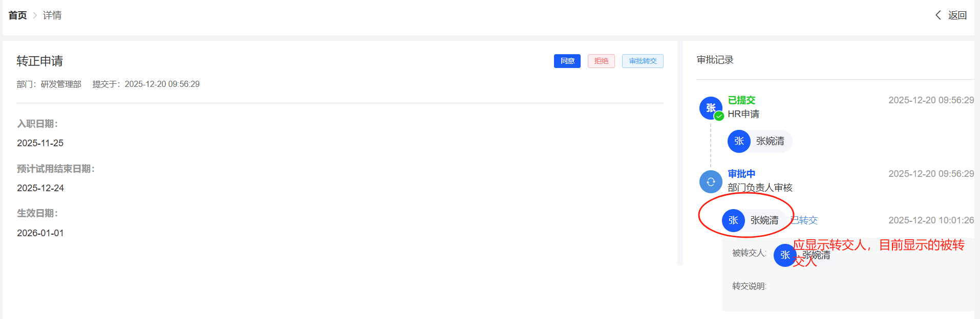Go to 首页 in the breadcrumb

(x=17, y=15)
